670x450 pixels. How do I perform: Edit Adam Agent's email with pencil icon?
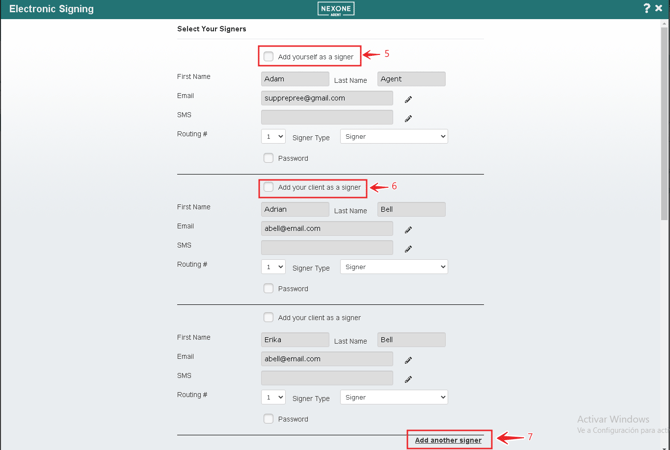(408, 99)
